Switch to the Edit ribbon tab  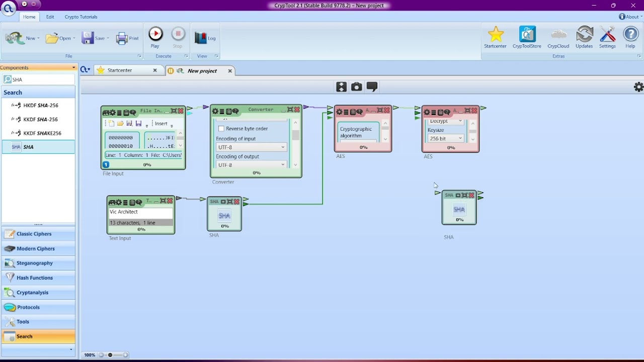[x=50, y=17]
